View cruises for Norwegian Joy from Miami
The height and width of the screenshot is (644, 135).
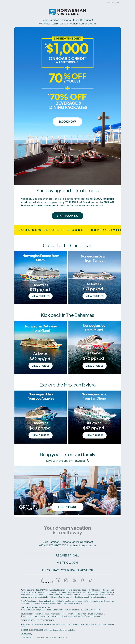tap(94, 366)
